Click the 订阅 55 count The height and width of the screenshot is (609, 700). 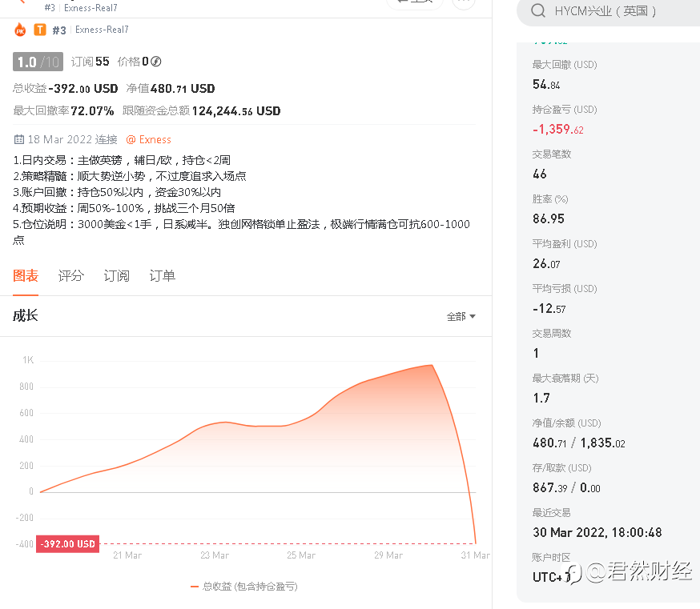coord(91,62)
